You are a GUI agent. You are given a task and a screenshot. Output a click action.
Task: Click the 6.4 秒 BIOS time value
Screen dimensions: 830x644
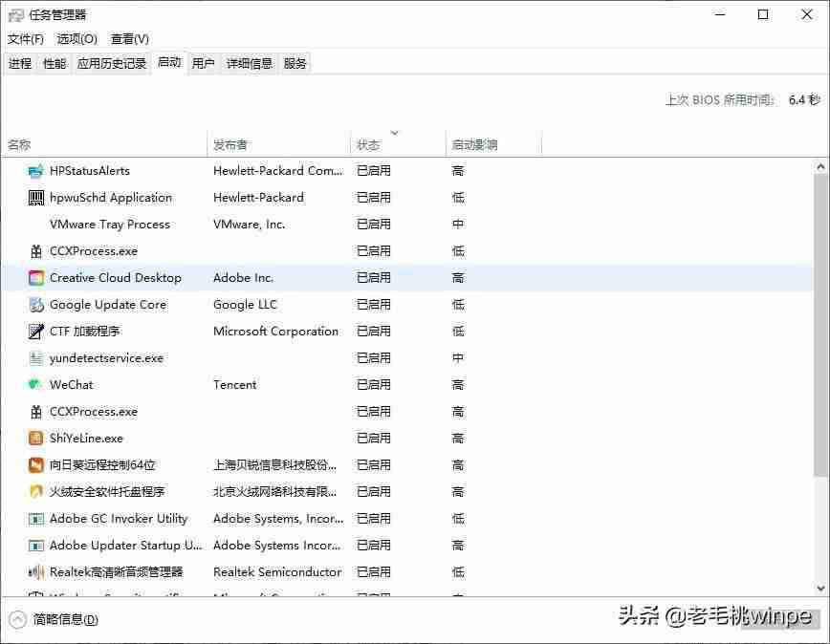tap(804, 100)
